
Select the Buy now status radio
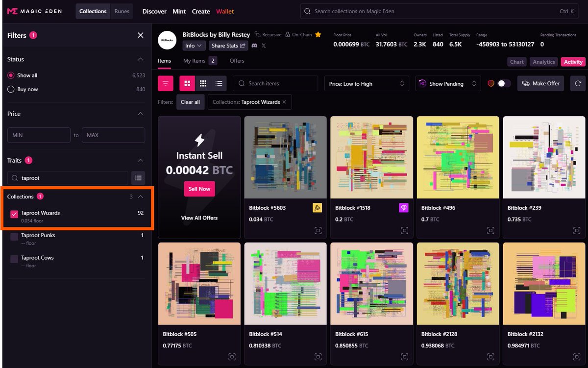click(x=11, y=89)
